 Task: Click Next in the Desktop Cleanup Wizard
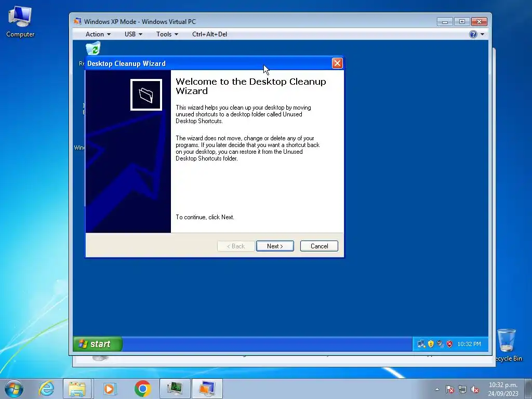tap(275, 246)
